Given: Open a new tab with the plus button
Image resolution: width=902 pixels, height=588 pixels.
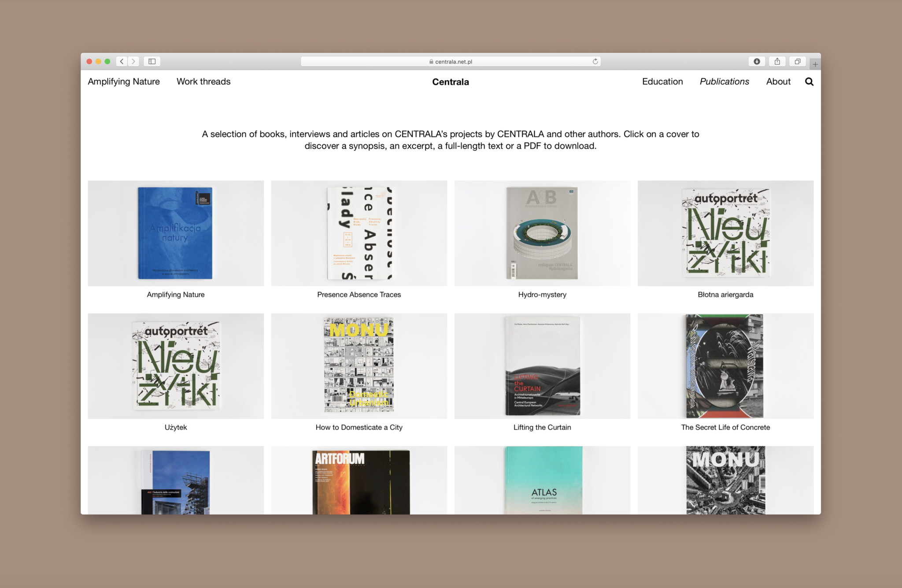Looking at the screenshot, I should click(x=815, y=64).
